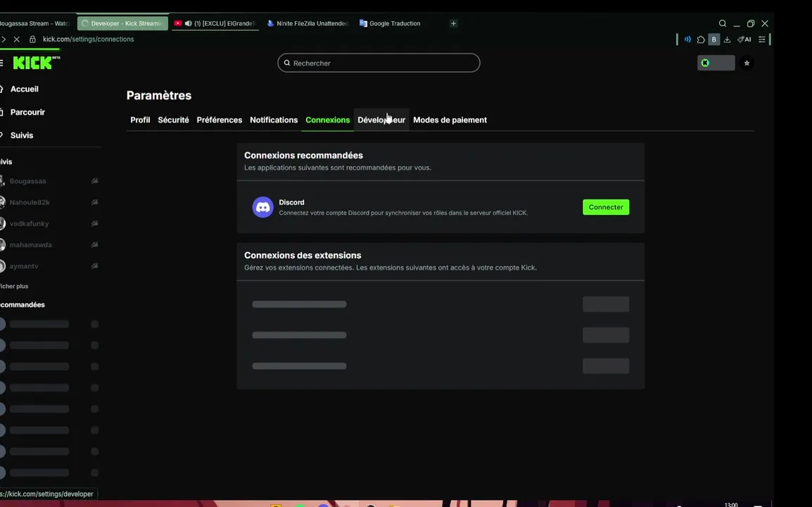Image resolution: width=812 pixels, height=507 pixels.
Task: Click the green Connecter button for Discord
Action: [x=606, y=207]
